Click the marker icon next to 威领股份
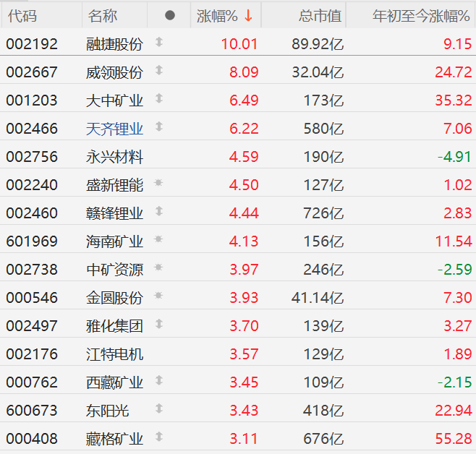 tap(159, 70)
